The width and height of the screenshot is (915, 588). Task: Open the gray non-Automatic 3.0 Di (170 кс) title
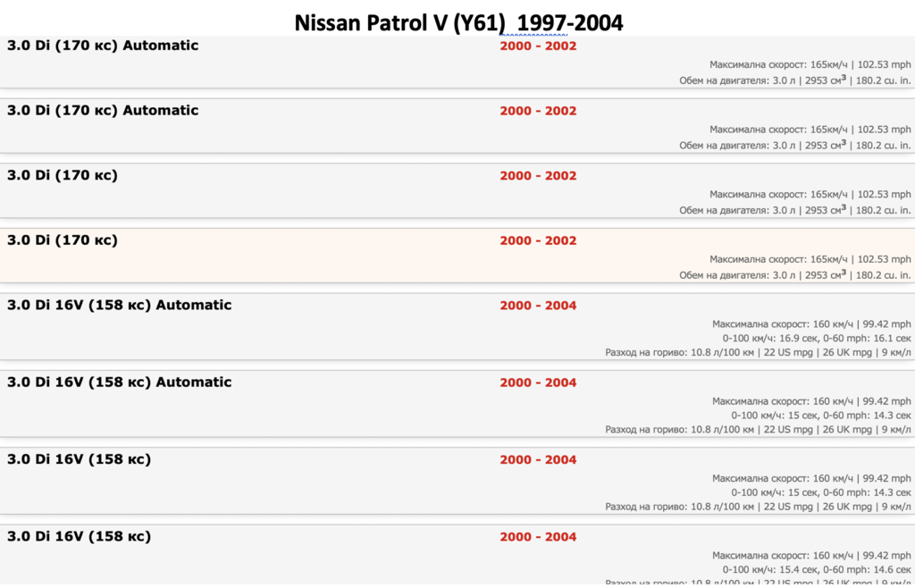(63, 175)
